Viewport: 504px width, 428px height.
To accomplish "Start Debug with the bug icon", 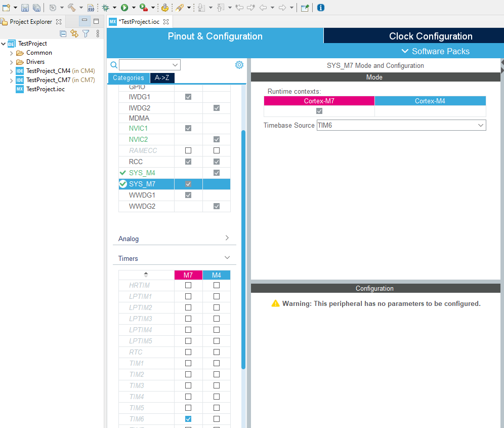I will click(105, 8).
